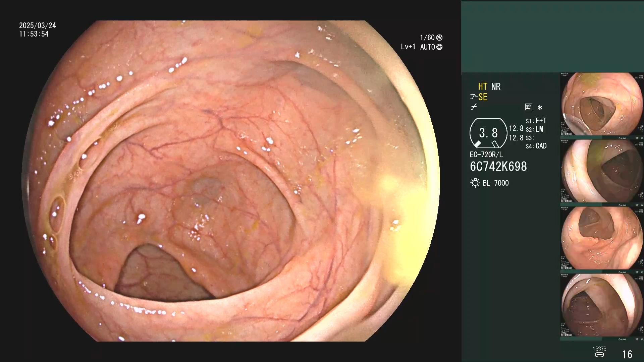Click the AUTO light mode icon
The height and width of the screenshot is (362, 644).
[439, 47]
